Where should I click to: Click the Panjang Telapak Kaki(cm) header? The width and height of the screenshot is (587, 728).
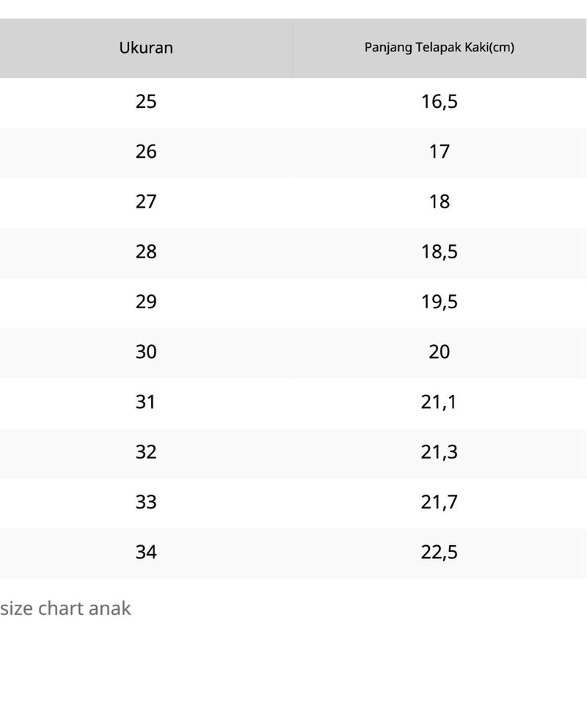pos(440,48)
